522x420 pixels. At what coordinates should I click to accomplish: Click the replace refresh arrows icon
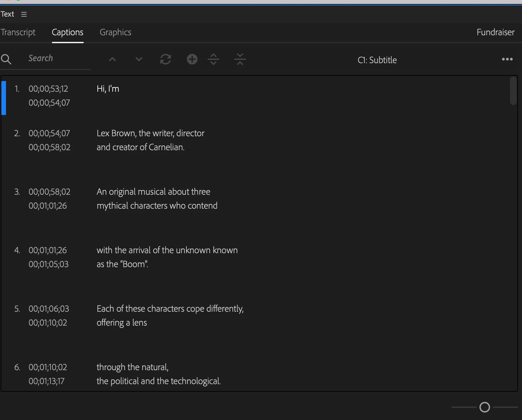[x=166, y=59]
